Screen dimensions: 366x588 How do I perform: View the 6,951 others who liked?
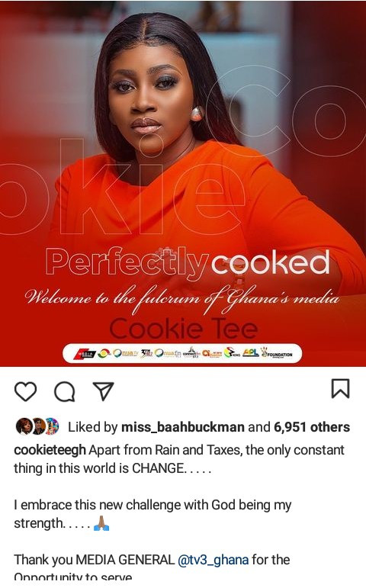[312, 427]
